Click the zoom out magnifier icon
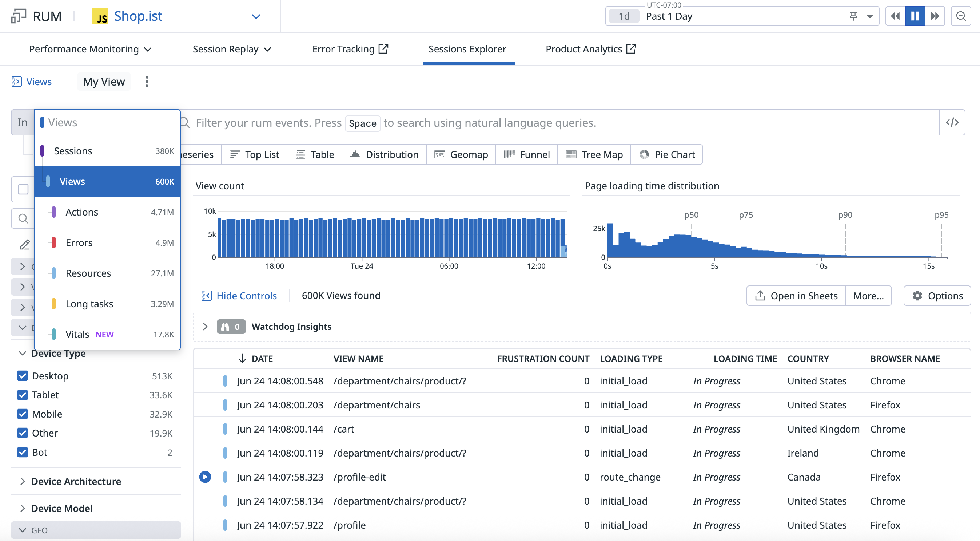This screenshot has height=541, width=980. tap(961, 16)
